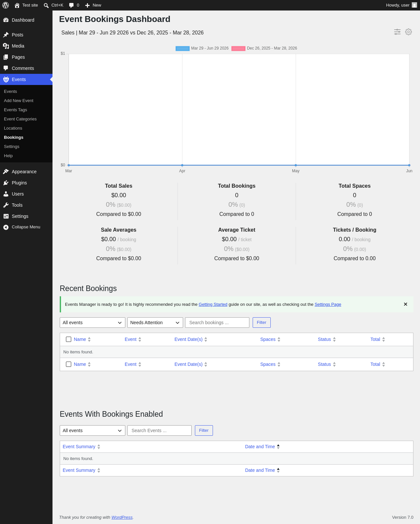This screenshot has height=524, width=420.
Task: Click the Pages icon in sidebar
Action: coord(6,57)
